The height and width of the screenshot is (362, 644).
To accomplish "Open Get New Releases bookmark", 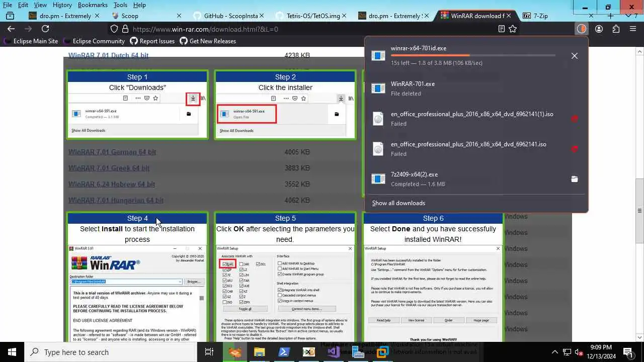I will (x=208, y=41).
